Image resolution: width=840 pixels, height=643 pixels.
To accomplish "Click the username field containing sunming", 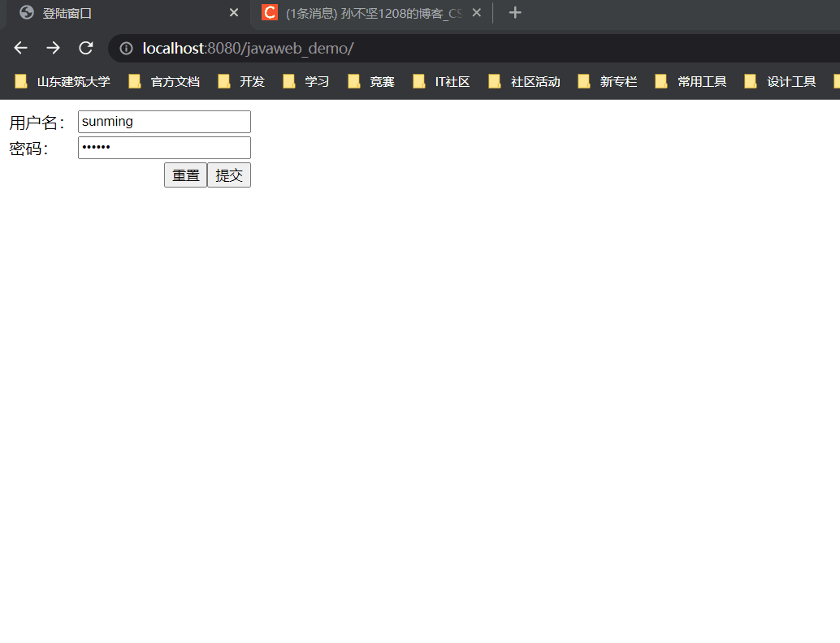I will 164,121.
